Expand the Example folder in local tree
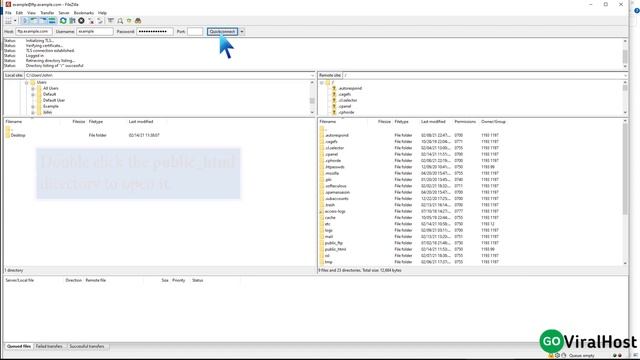This screenshot has height=360, width=640. (33, 107)
